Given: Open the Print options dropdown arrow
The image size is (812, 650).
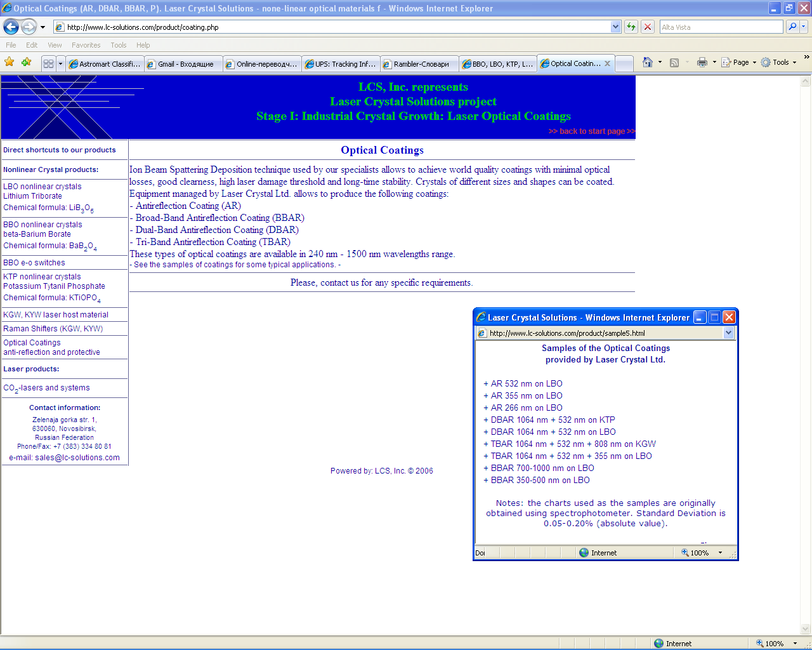Looking at the screenshot, I should click(x=714, y=62).
